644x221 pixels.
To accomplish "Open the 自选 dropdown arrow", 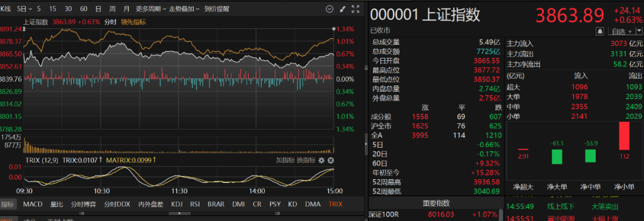I will [x=639, y=31].
